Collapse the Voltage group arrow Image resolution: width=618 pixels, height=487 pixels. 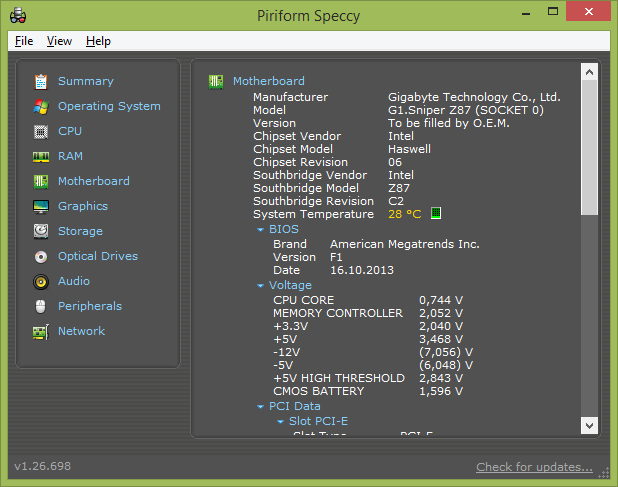pyautogui.click(x=260, y=286)
